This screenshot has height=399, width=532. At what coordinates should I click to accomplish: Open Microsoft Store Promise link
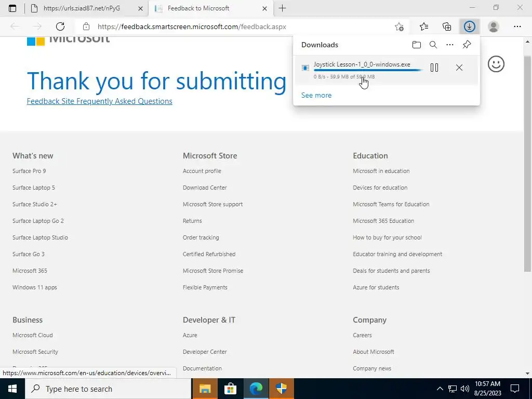[x=213, y=271]
